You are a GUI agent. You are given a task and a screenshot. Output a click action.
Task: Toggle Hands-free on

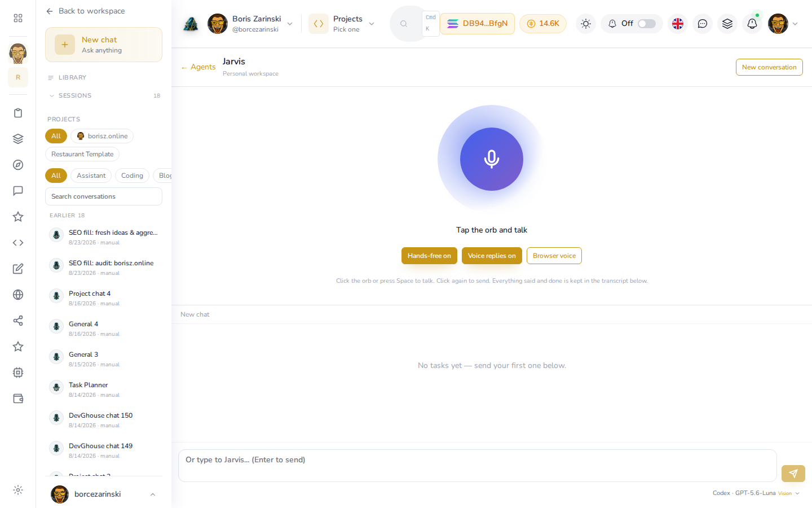click(429, 256)
